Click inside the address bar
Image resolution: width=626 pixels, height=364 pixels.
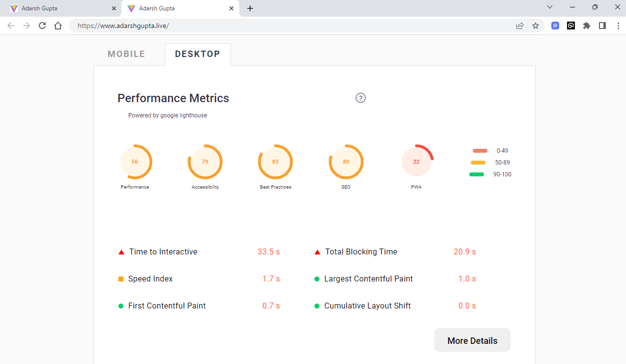click(x=197, y=26)
